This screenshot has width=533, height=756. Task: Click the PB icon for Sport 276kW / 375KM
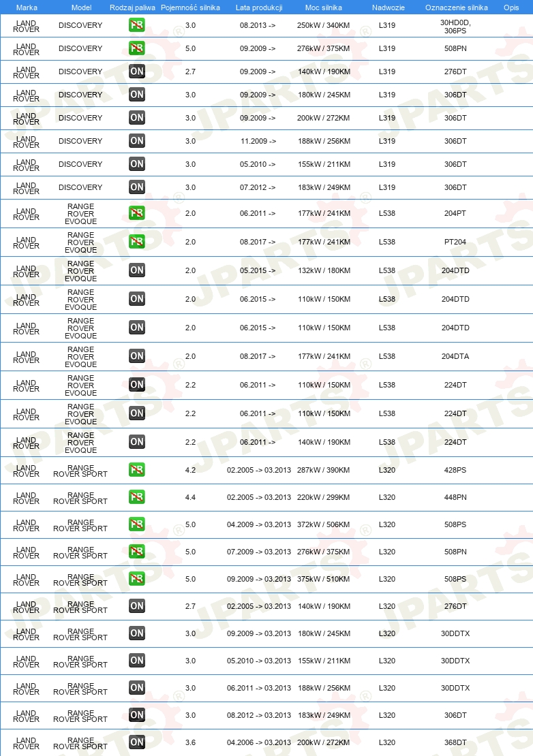click(137, 552)
